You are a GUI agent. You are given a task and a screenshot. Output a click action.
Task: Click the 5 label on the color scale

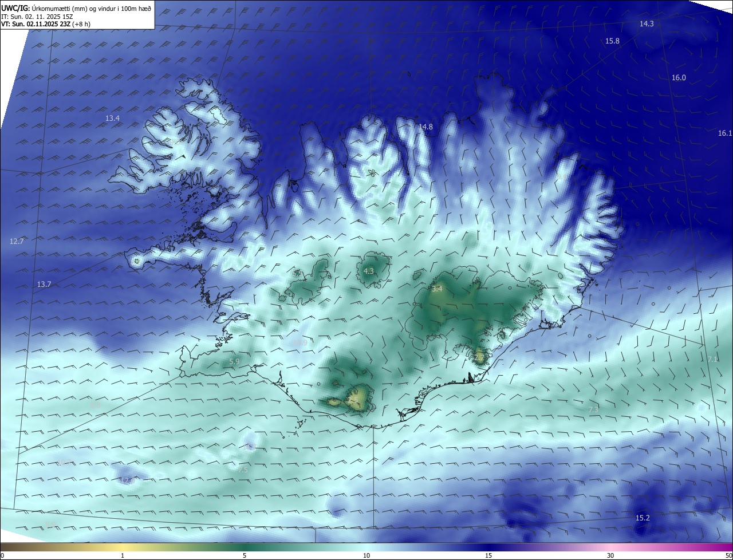tap(245, 555)
